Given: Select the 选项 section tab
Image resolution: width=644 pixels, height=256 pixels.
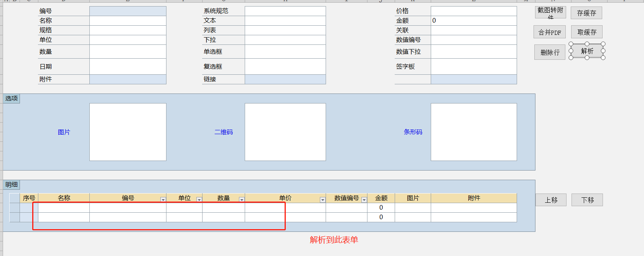Looking at the screenshot, I should [12, 98].
